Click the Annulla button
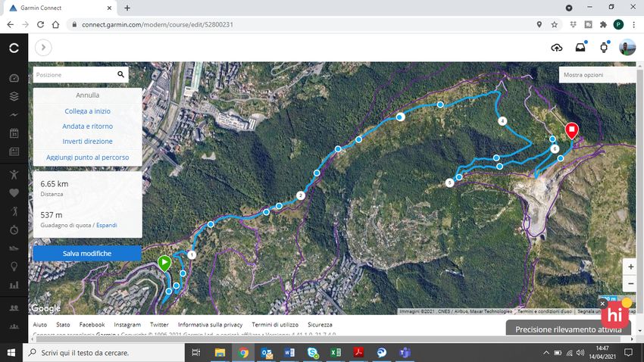 pos(88,95)
